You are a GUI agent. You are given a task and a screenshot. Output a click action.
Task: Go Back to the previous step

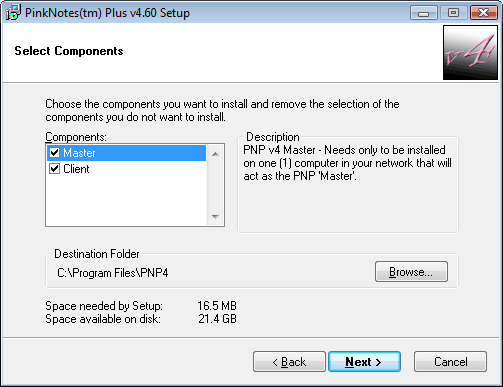pos(289,361)
